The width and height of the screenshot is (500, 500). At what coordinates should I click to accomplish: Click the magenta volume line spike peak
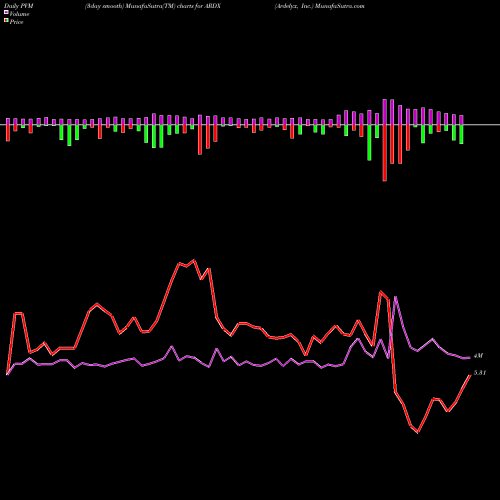pos(396,297)
